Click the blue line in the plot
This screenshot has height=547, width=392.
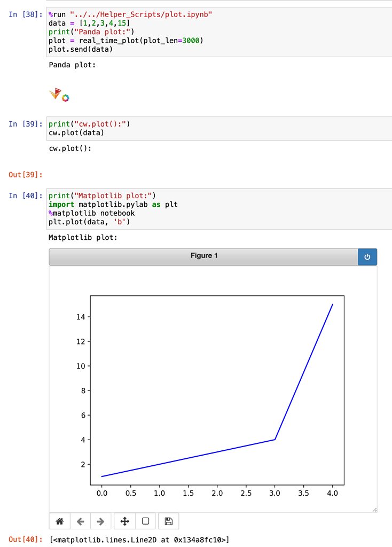[x=304, y=372]
